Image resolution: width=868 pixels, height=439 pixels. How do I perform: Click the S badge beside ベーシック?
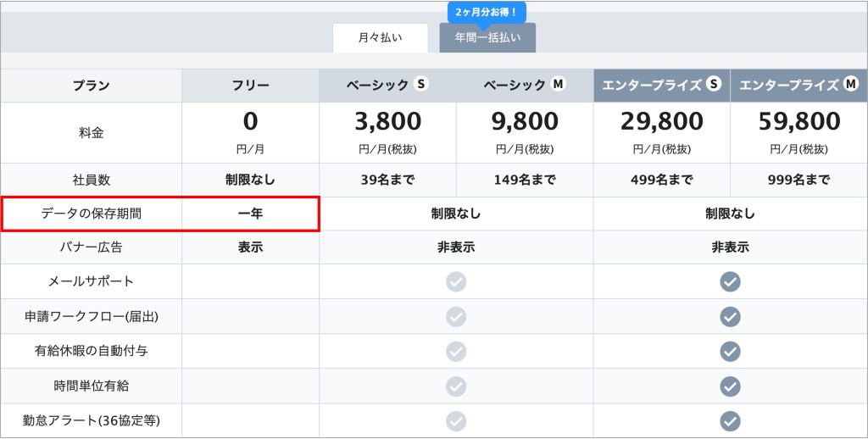pos(421,85)
